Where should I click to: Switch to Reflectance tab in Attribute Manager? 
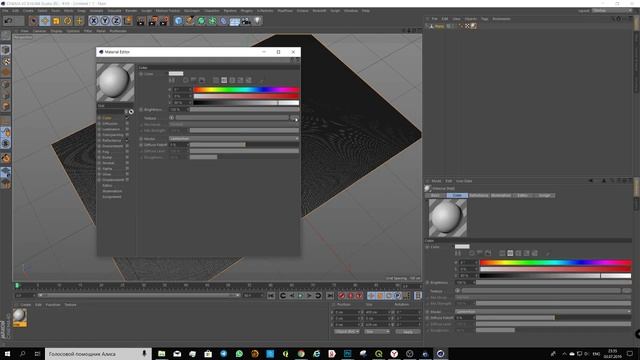(x=479, y=196)
